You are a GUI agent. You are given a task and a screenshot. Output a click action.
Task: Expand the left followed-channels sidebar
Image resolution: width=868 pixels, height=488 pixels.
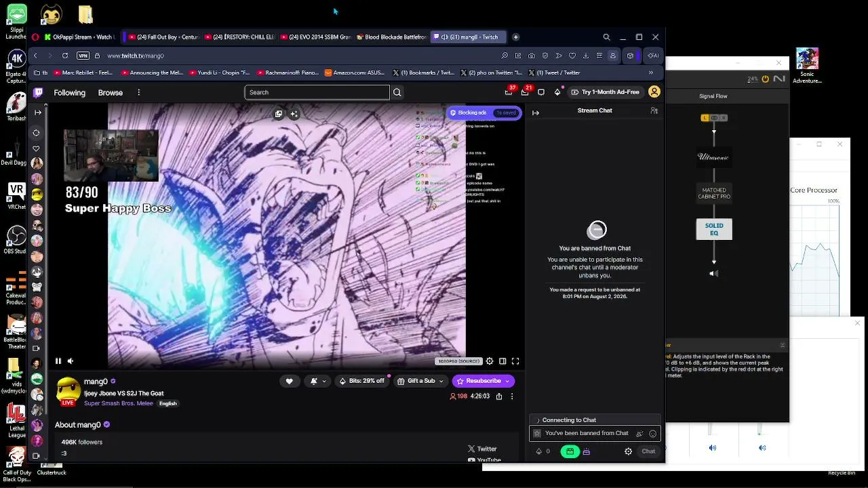38,113
